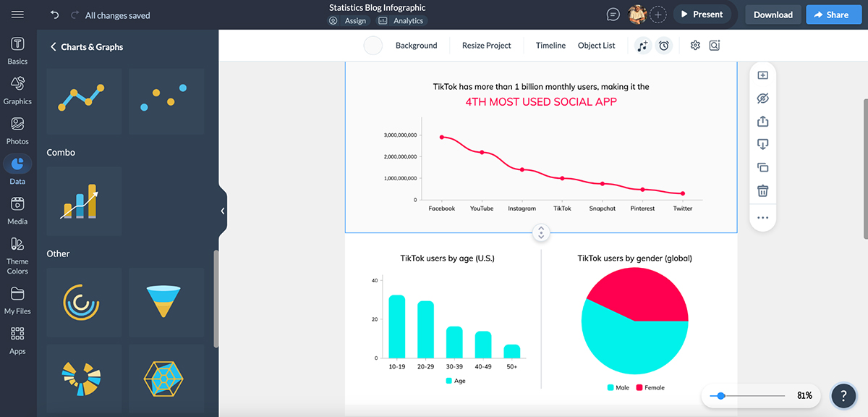Screen dimensions: 868x417
Task: Open the Apps sidebar panel
Action: [17, 339]
